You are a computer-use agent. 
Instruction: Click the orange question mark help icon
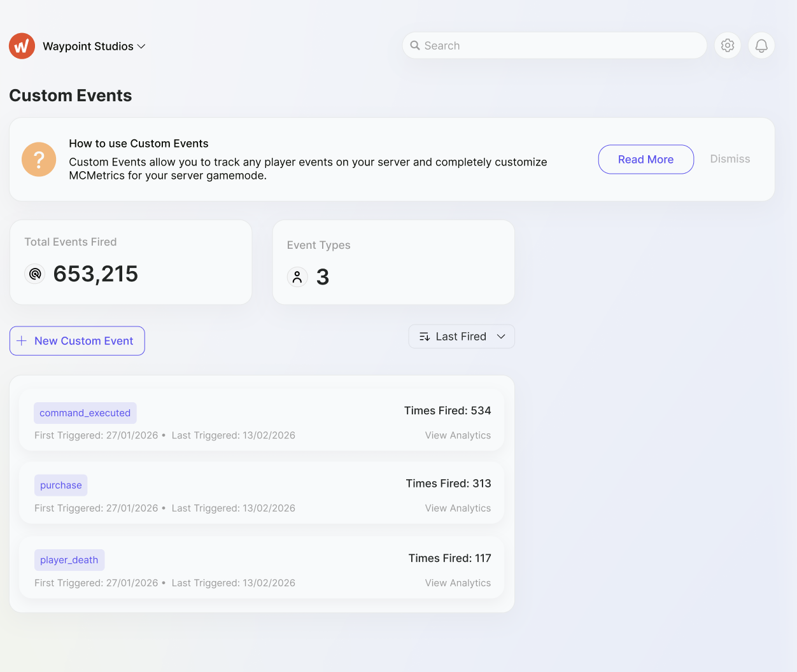(x=39, y=159)
